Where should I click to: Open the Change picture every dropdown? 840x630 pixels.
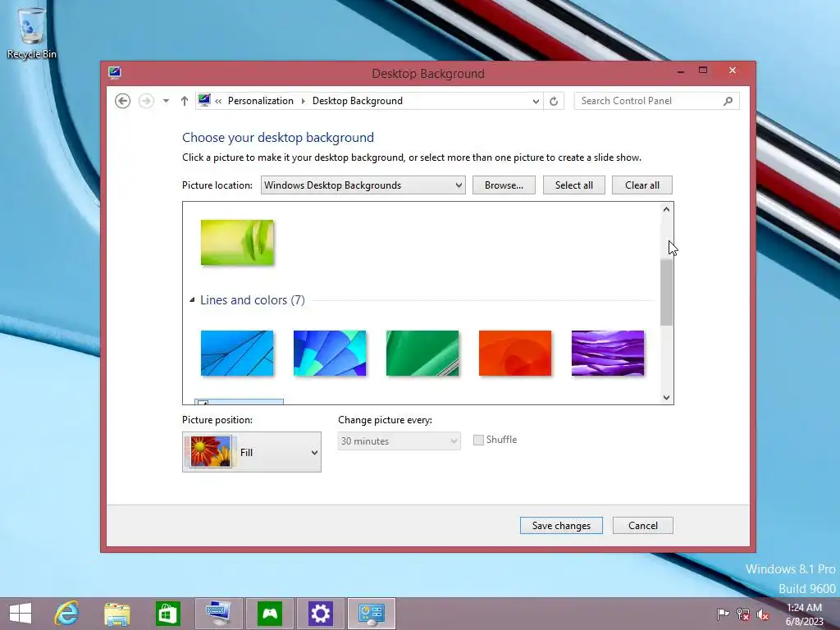(399, 441)
